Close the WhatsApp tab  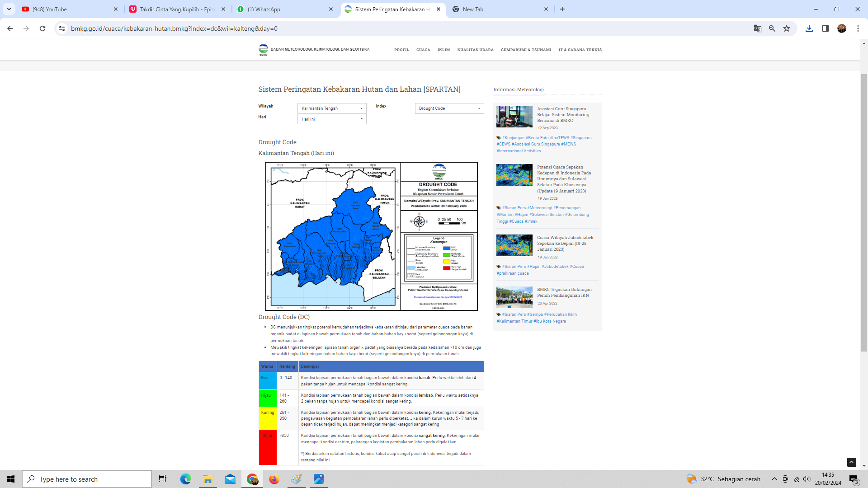(331, 9)
